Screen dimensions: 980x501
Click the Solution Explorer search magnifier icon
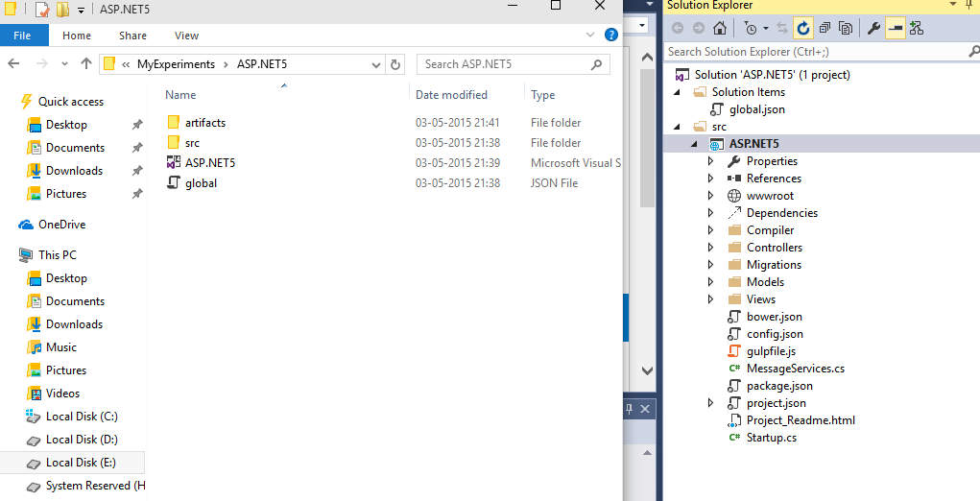coord(973,51)
